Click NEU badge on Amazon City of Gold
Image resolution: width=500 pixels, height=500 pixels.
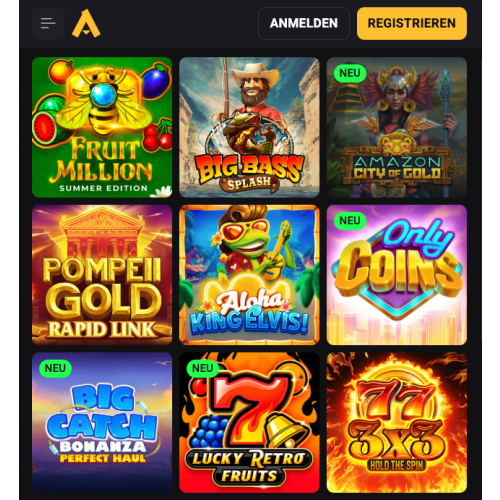(350, 73)
